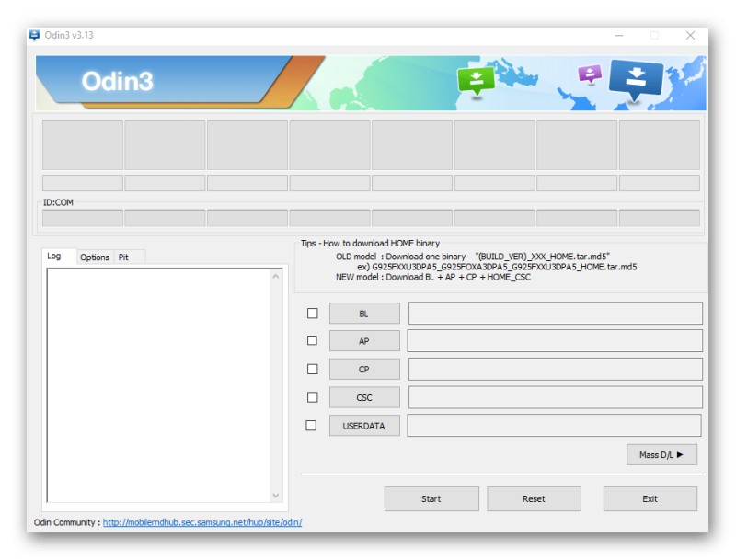Open the Odin Community link

(202, 522)
